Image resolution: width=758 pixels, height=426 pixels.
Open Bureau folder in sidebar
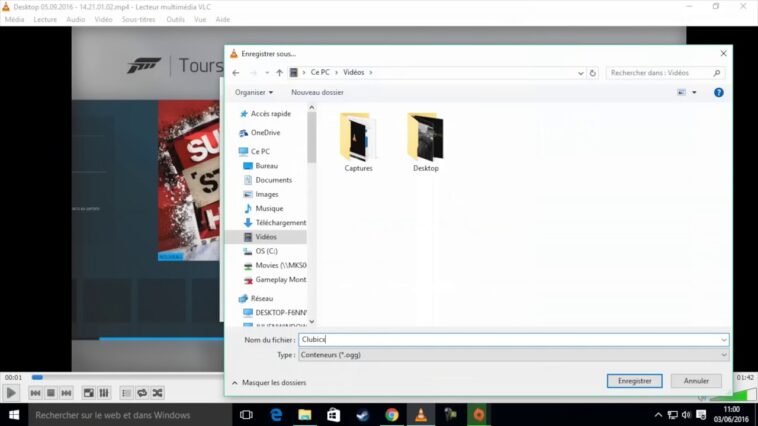[261, 166]
